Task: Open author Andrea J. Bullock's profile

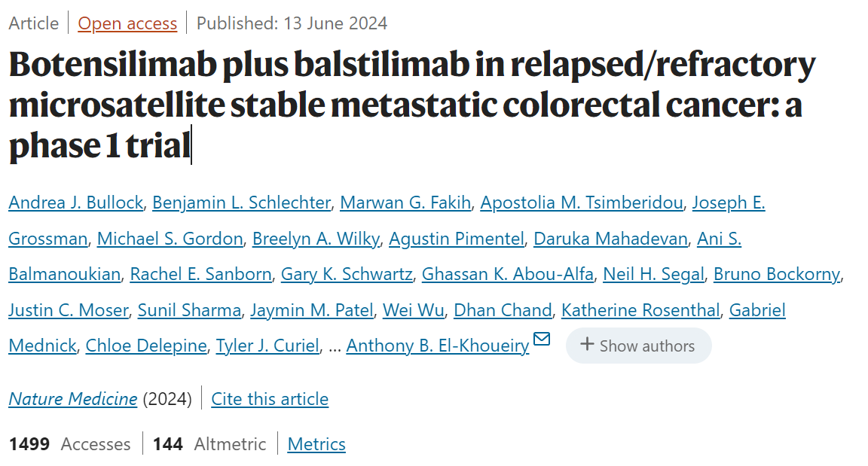Action: pyautogui.click(x=76, y=203)
